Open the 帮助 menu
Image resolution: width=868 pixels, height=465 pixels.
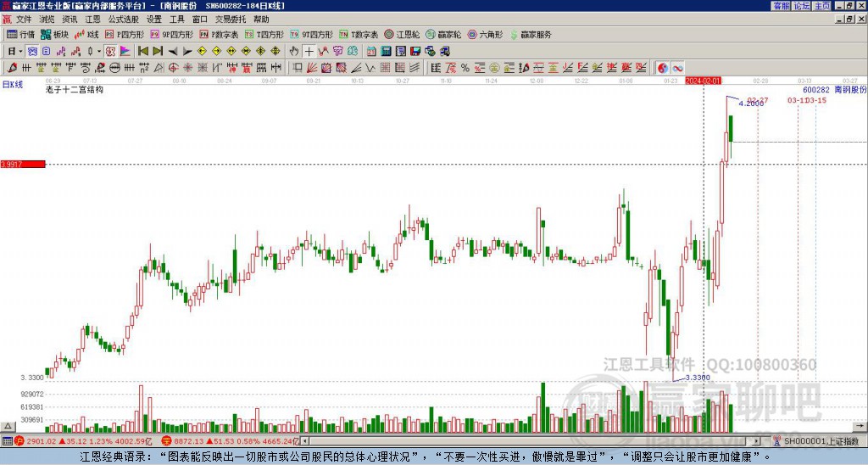(261, 20)
